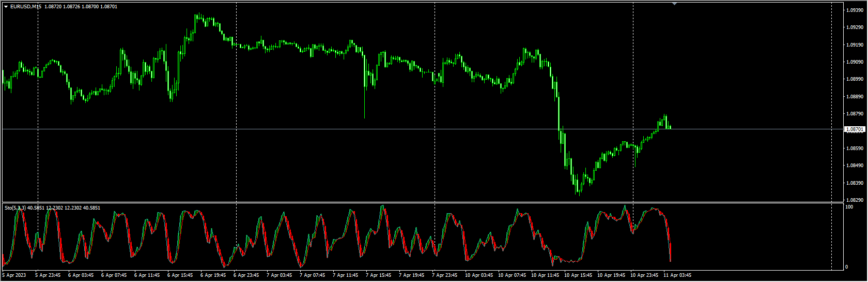Click the 1.09090 price scale label
Screen dimensions: 868x282
click(x=855, y=62)
